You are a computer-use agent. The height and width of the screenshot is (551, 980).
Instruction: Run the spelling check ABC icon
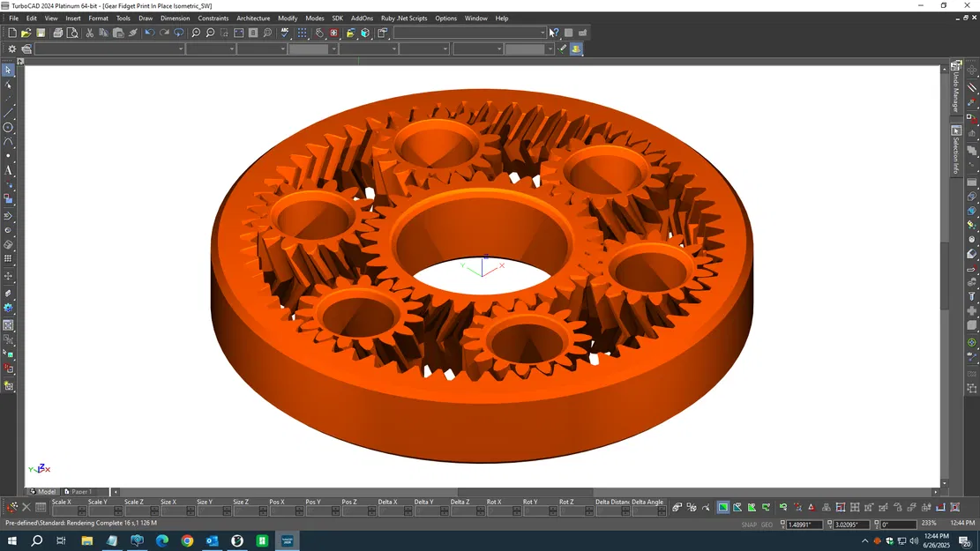285,33
